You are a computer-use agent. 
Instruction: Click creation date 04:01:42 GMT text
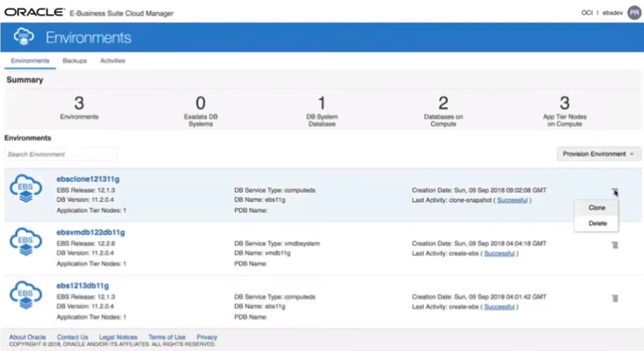pos(479,297)
